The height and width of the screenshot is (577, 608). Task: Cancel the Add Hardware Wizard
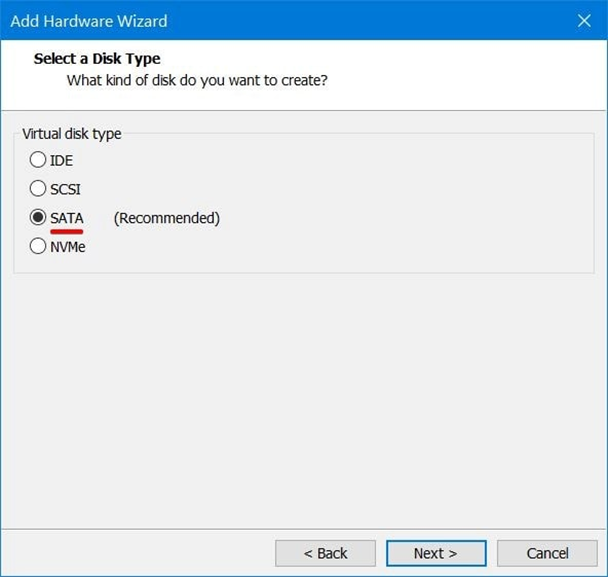point(547,553)
